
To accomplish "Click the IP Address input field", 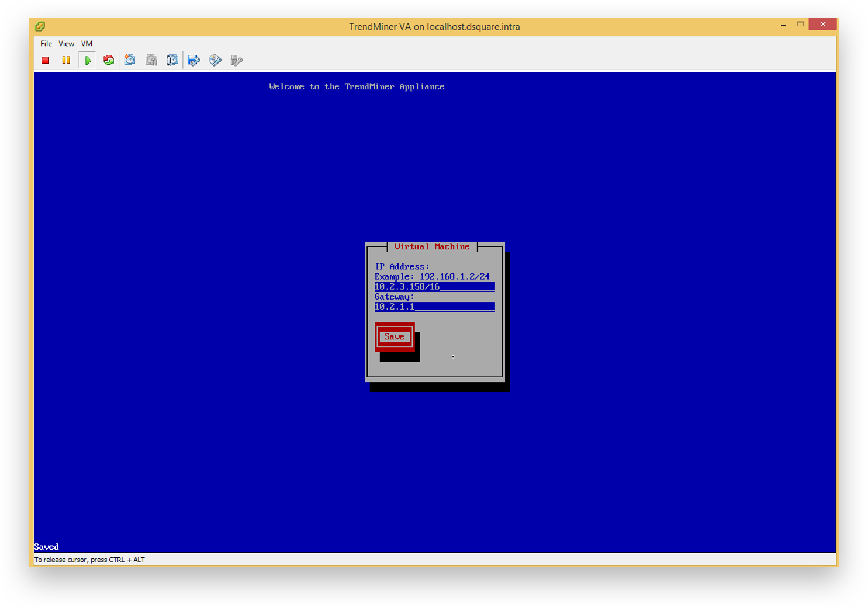I will [434, 287].
